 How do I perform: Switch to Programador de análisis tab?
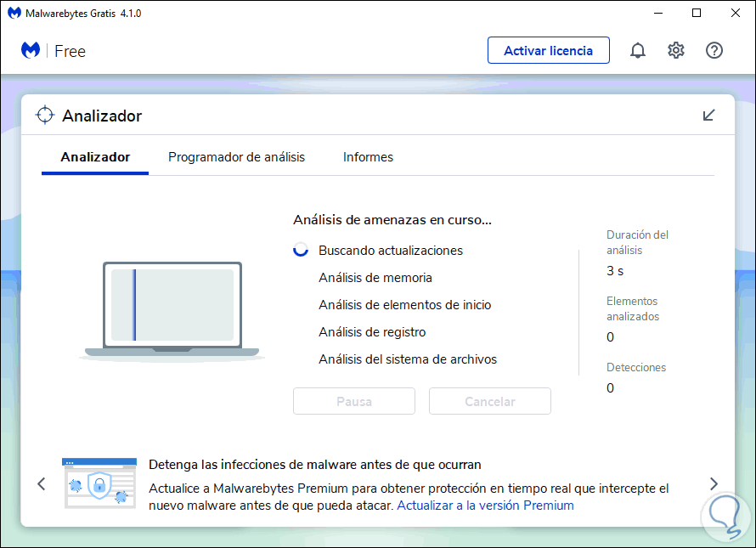pyautogui.click(x=236, y=157)
